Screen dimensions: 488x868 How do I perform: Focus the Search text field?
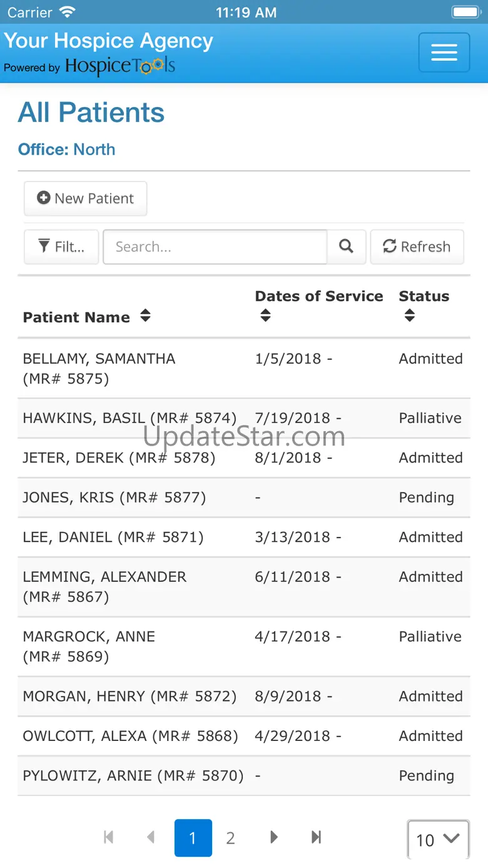click(x=215, y=247)
